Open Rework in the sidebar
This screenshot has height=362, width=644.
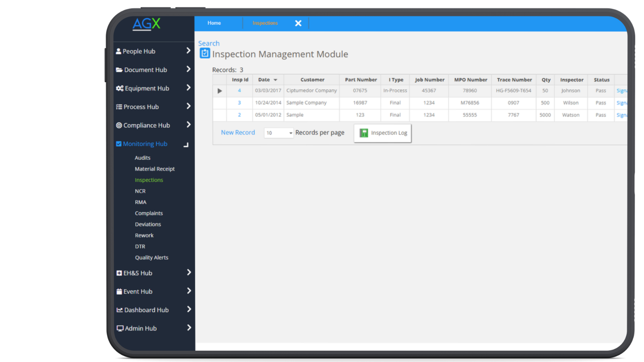click(144, 235)
